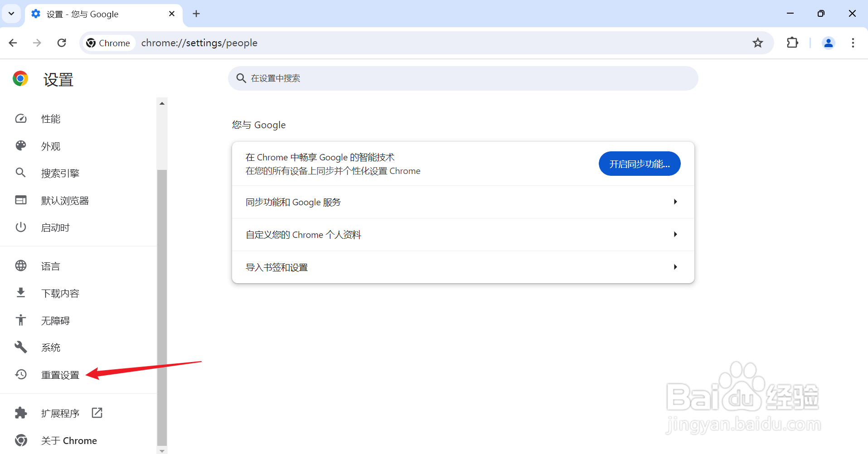The width and height of the screenshot is (868, 454).
Task: Click the address bar URL chrome://settings/people
Action: coord(199,43)
